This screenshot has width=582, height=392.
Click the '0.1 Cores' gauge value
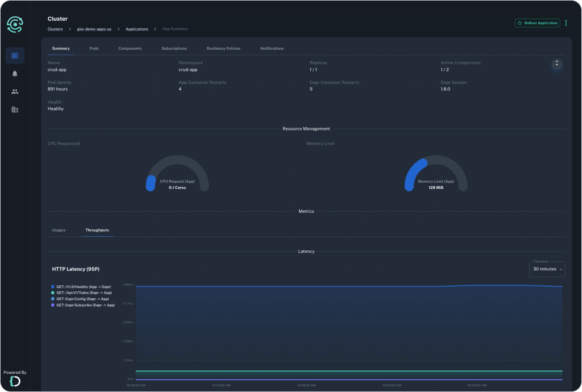click(177, 188)
